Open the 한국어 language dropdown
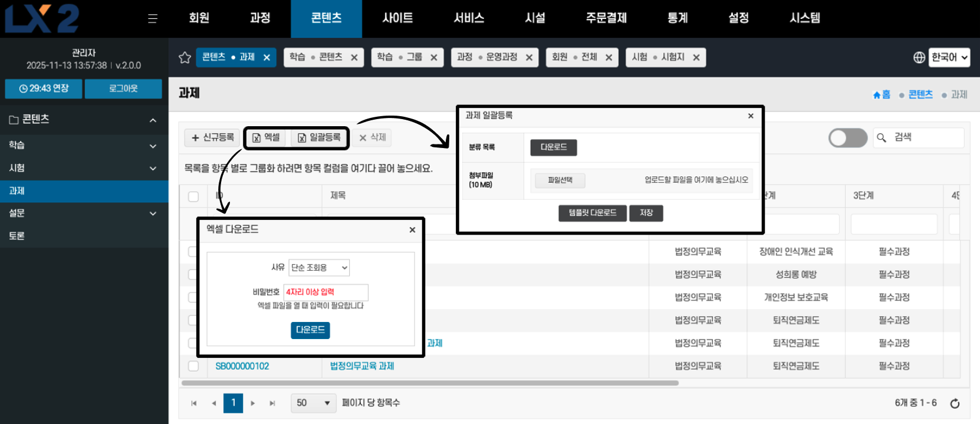The image size is (980, 424). (949, 57)
